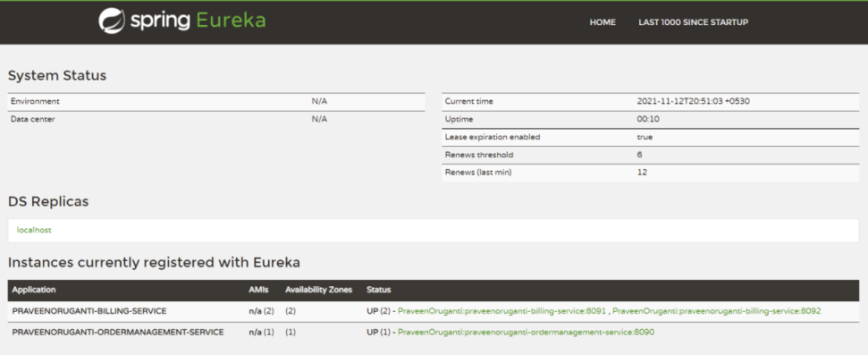Select the uptime value 00:10
Image resolution: width=868 pixels, height=355 pixels.
click(648, 119)
